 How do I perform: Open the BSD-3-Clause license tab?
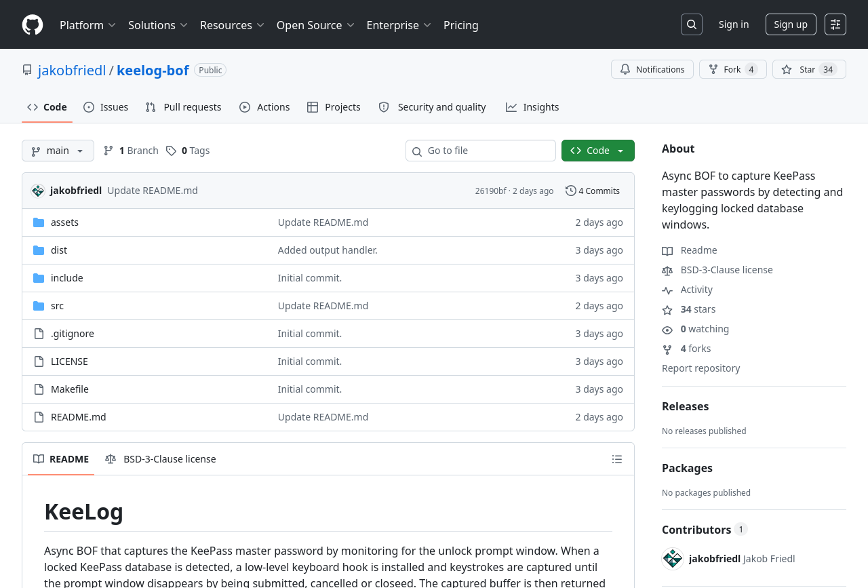coord(161,459)
